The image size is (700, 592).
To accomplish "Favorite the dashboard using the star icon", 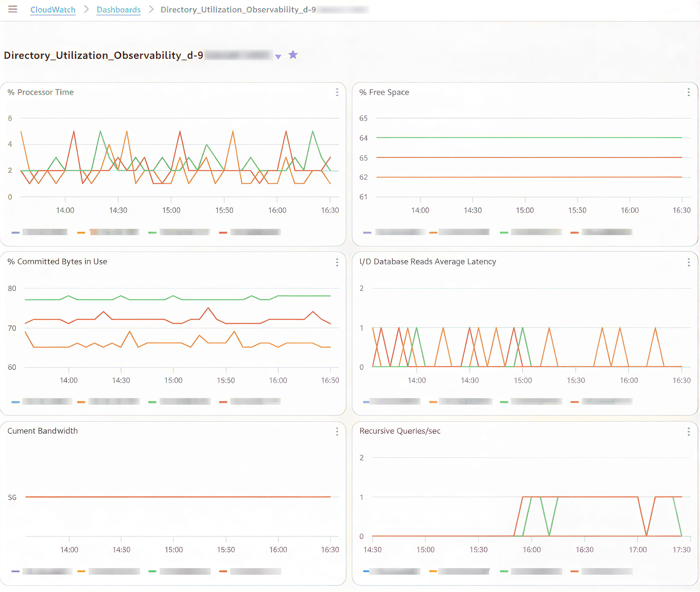I will pyautogui.click(x=293, y=55).
